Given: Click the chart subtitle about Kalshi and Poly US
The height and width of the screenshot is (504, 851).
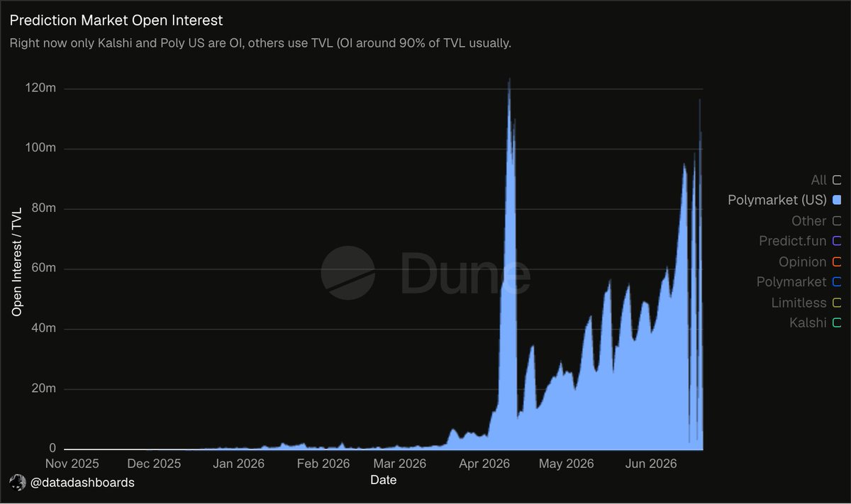Looking at the screenshot, I should click(260, 43).
